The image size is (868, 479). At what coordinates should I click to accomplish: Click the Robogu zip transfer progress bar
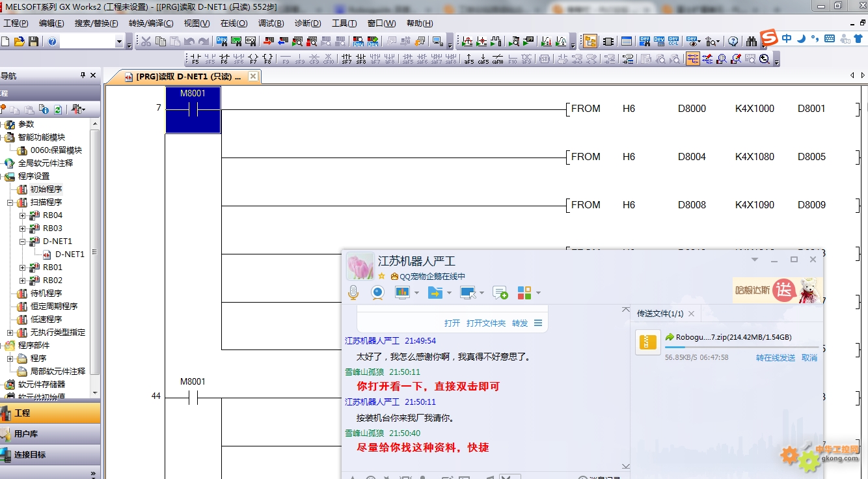pyautogui.click(x=741, y=348)
